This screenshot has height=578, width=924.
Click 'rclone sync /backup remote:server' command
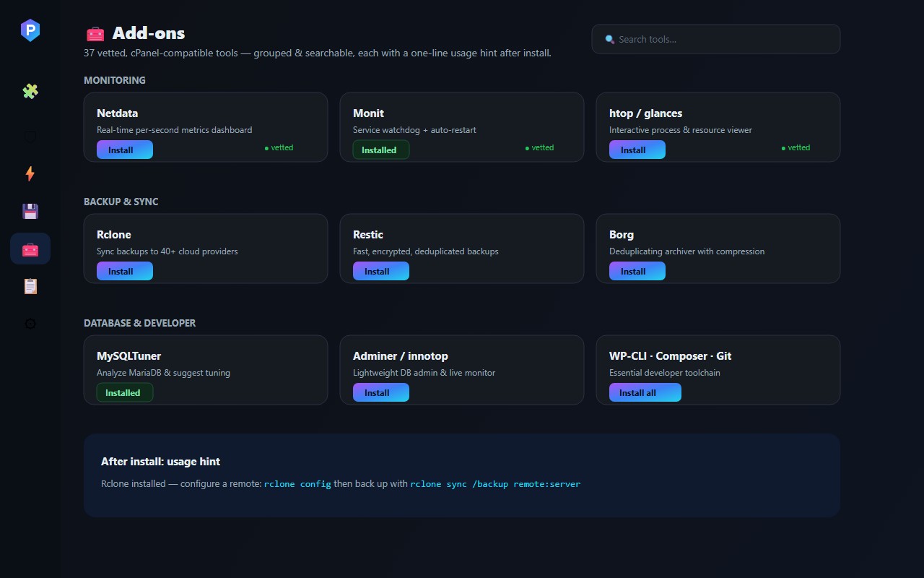tap(495, 484)
